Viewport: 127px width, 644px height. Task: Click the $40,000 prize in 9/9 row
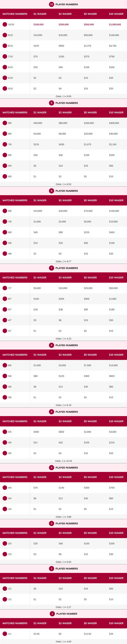pyautogui.click(x=38, y=123)
